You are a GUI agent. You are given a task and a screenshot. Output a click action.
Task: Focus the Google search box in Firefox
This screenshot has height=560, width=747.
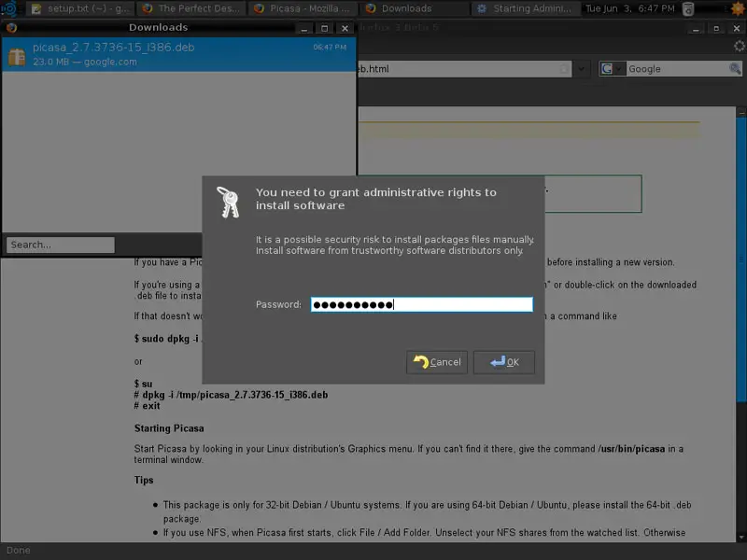(677, 69)
